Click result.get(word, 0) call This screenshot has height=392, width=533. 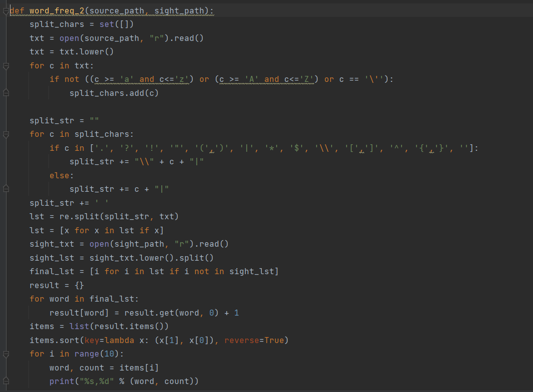click(x=172, y=313)
